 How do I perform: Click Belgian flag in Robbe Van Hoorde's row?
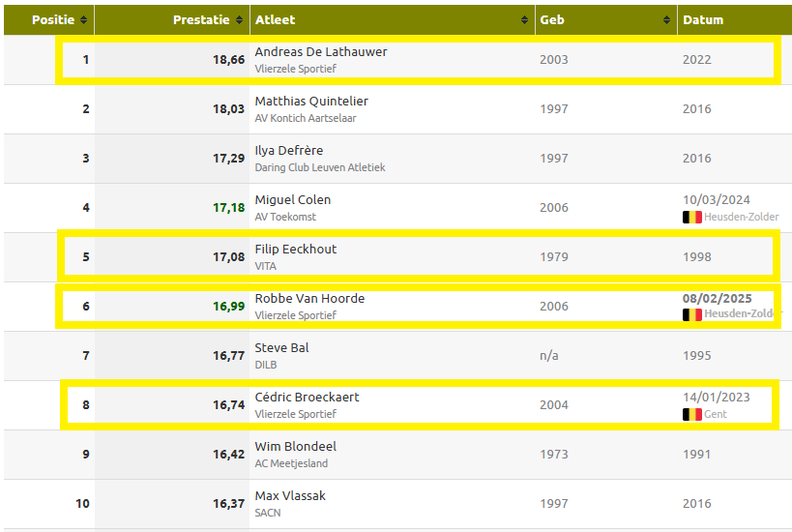(691, 315)
